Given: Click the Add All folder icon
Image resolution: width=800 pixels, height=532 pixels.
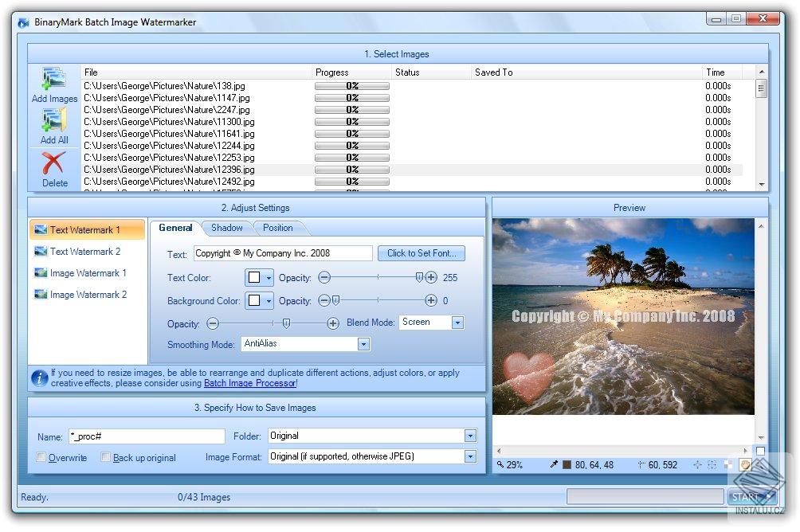Looking at the screenshot, I should tap(54, 121).
